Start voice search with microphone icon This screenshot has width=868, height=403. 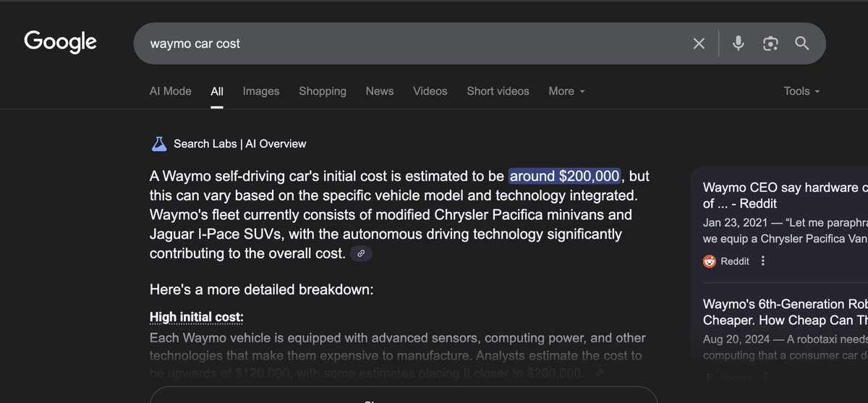tap(738, 43)
